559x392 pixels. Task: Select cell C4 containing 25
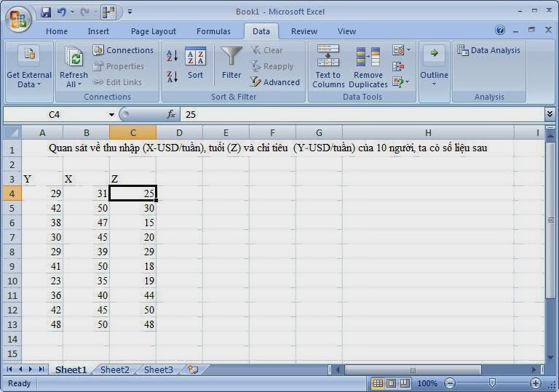133,193
